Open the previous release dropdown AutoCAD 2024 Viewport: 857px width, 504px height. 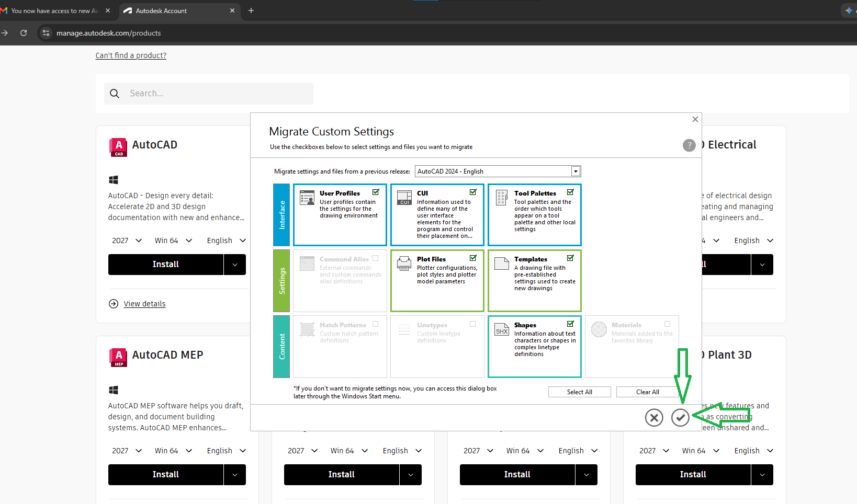[498, 171]
